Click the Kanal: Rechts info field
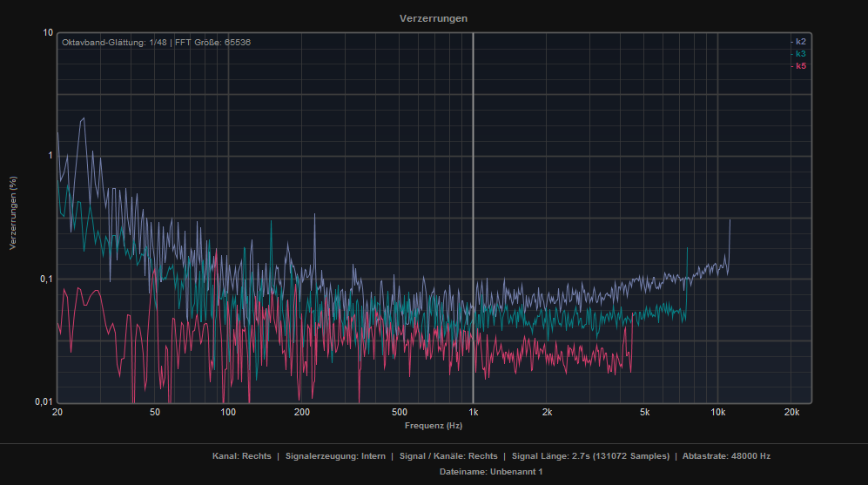 (x=241, y=456)
